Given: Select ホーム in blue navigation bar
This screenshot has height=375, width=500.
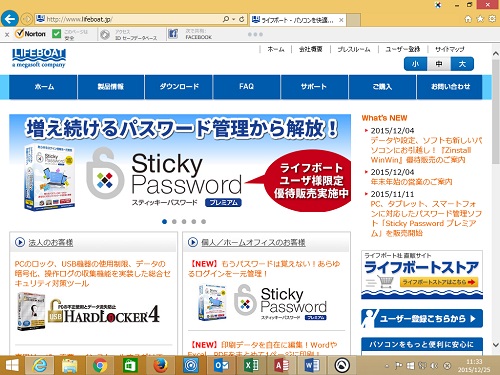Looking at the screenshot, I should pyautogui.click(x=43, y=87).
